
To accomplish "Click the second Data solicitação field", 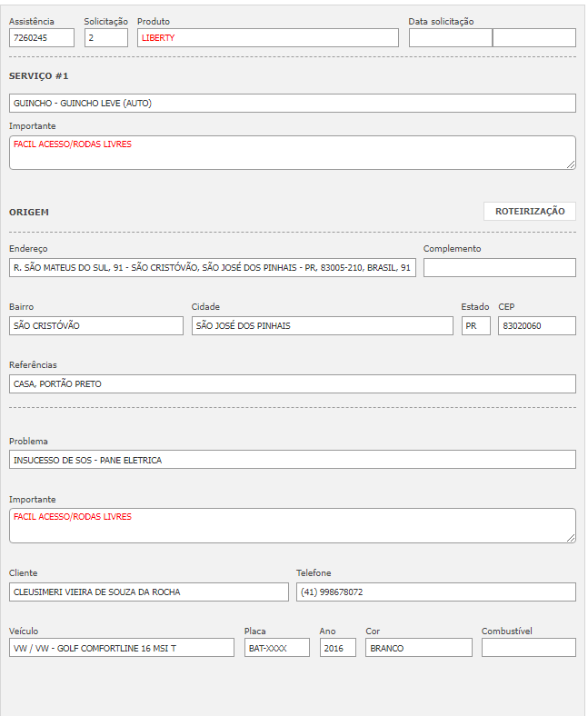I will 534,38.
